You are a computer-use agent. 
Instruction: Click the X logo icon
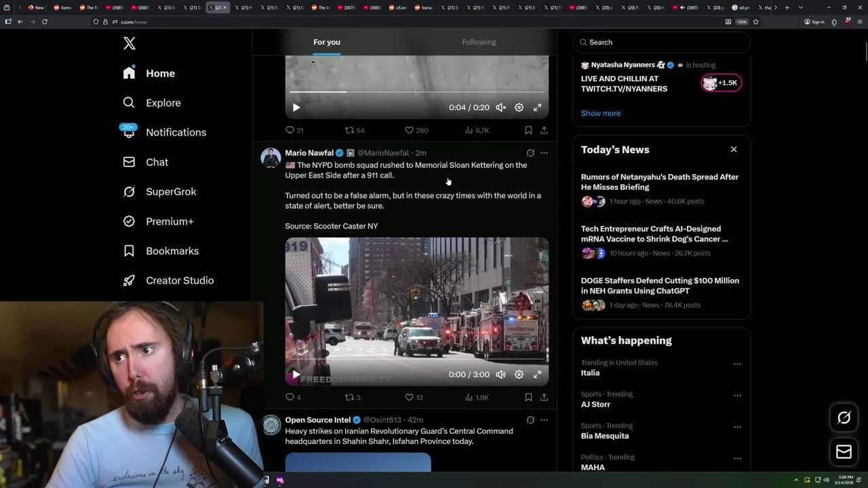point(130,43)
